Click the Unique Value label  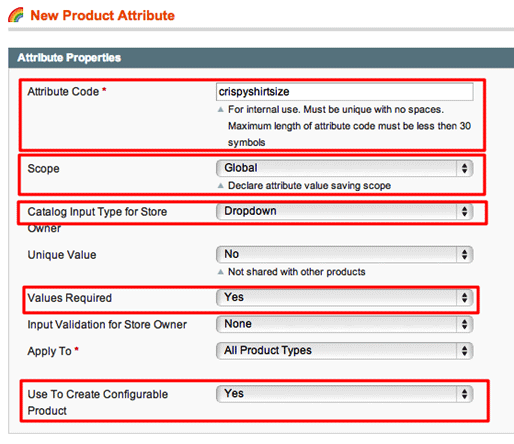coord(62,255)
